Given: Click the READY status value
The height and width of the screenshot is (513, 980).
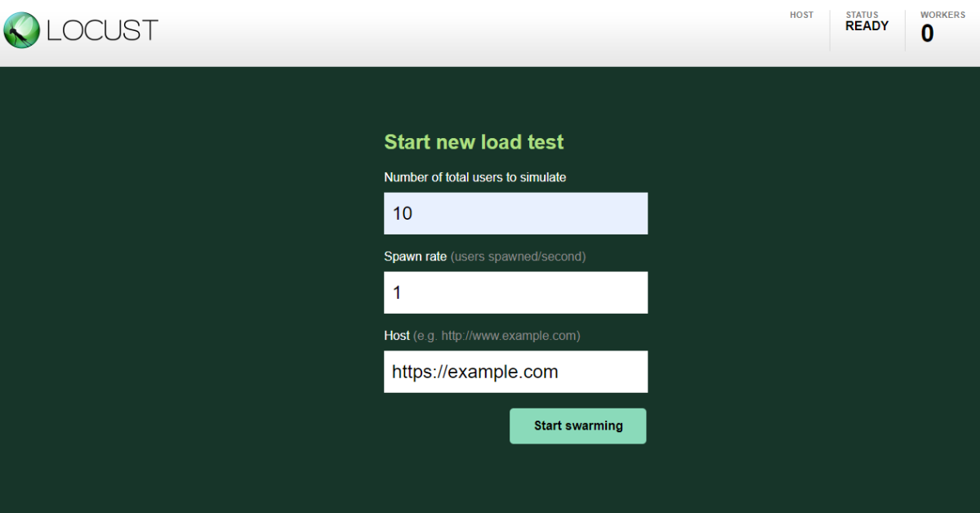Looking at the screenshot, I should coord(866,26).
